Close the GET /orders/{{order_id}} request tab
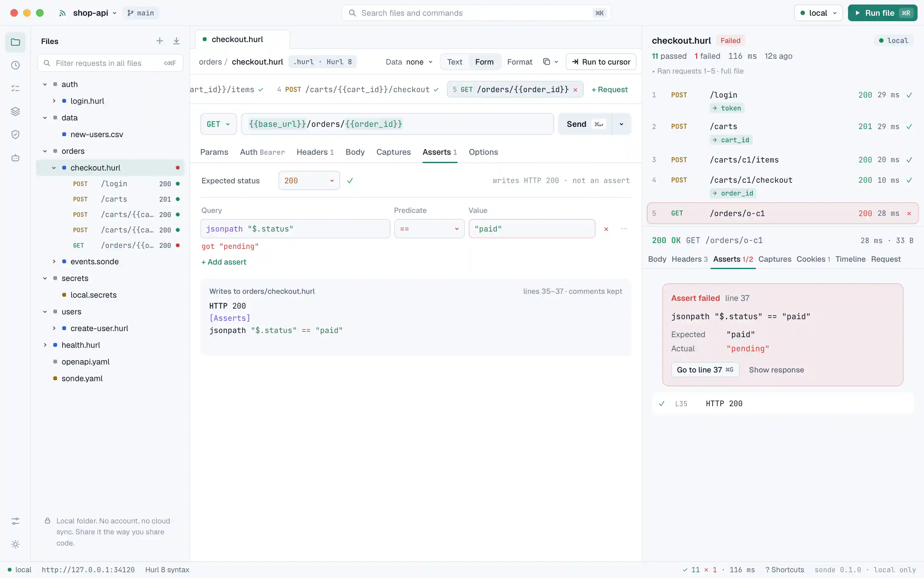The width and height of the screenshot is (924, 578). coord(575,90)
